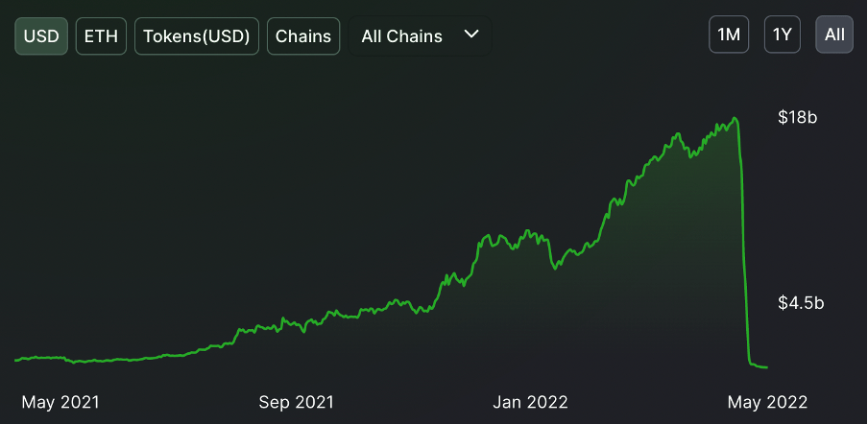Screen dimensions: 868x424
Task: Choose the All time range
Action: point(834,35)
